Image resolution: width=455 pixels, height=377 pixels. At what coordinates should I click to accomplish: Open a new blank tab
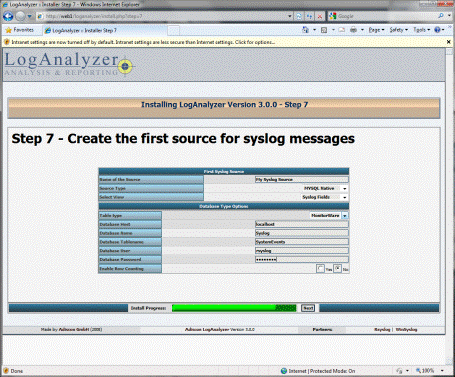click(173, 31)
